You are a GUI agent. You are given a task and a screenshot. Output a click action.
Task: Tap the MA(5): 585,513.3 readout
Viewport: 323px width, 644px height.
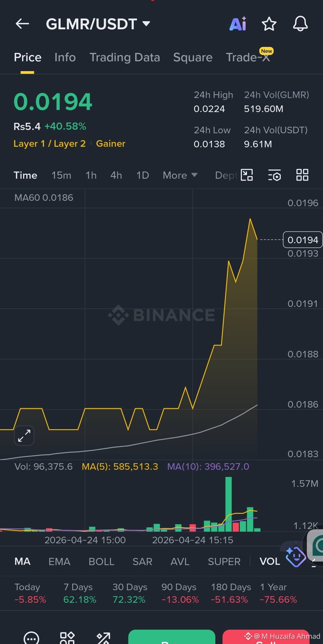coord(120,466)
